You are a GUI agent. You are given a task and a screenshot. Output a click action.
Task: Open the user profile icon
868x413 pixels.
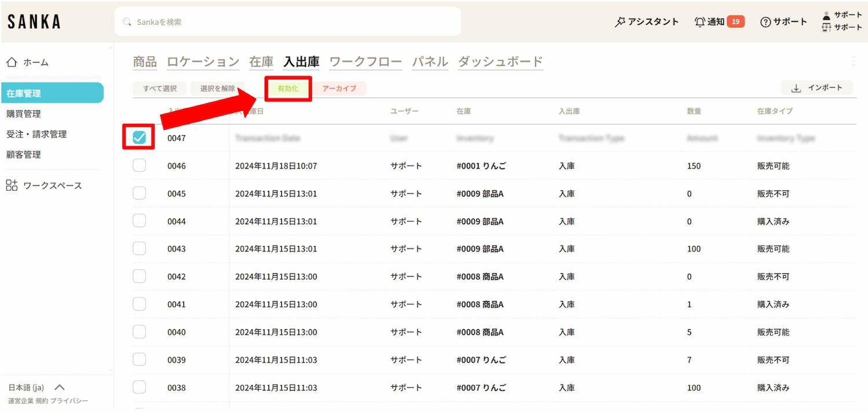point(826,16)
